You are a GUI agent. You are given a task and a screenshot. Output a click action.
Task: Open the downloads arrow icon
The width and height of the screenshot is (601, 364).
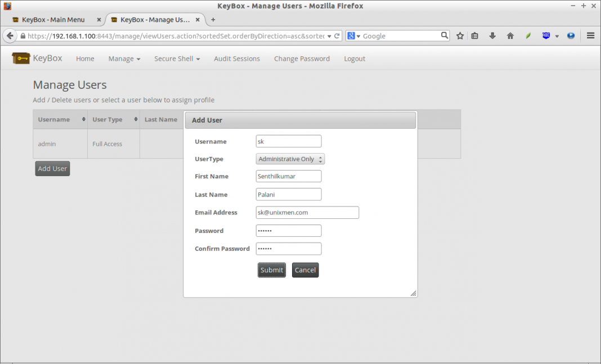(492, 36)
